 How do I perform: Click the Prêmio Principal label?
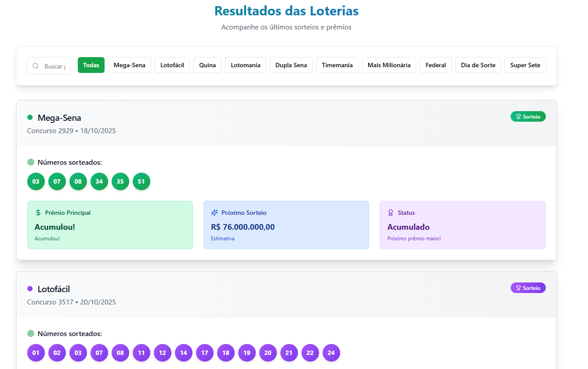[x=68, y=213]
